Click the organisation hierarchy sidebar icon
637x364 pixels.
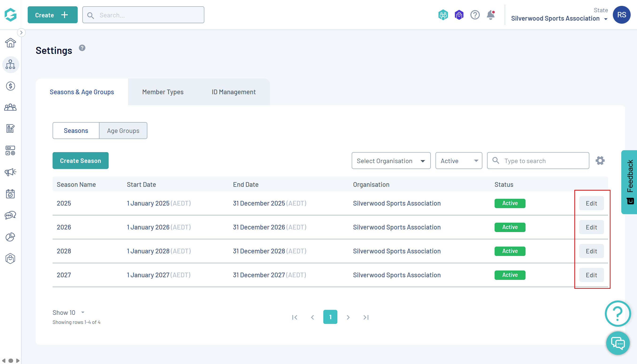pyautogui.click(x=10, y=64)
